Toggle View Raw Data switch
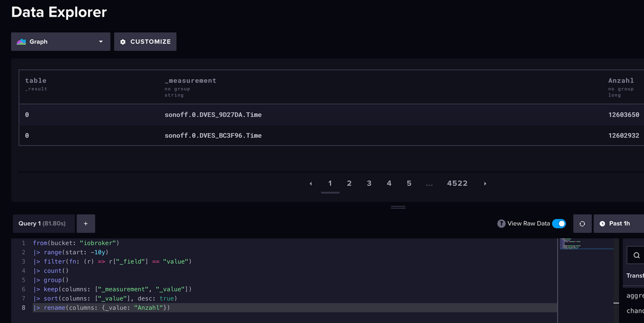The width and height of the screenshot is (644, 323). [559, 223]
